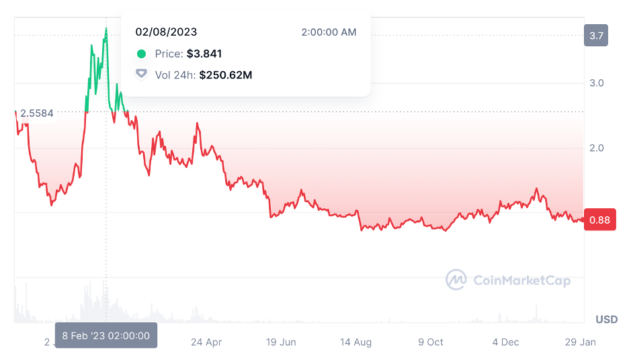Viewport: 629px width, 364px height.
Task: Select the 29 Jan date axis label
Action: point(580,342)
